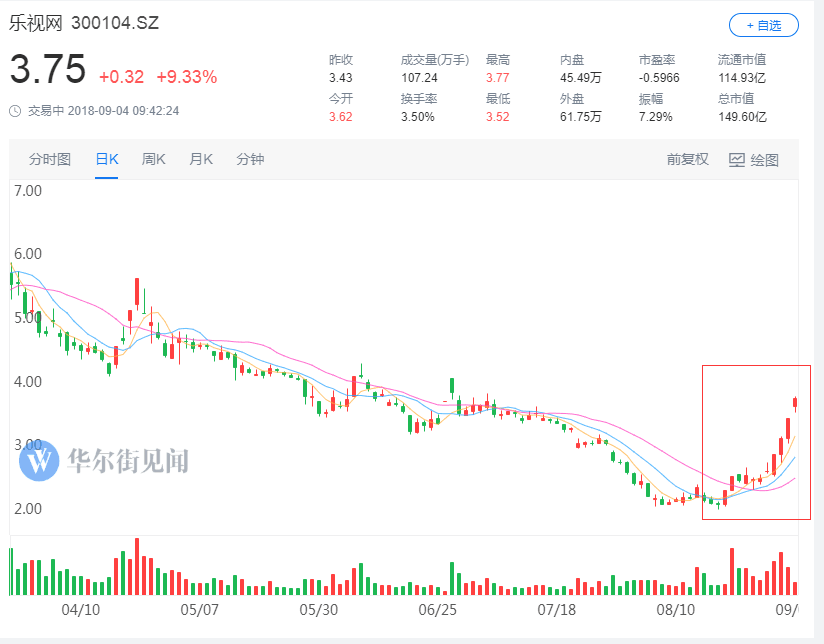Click the tall red candlestick peaking above 5.50
824x644 pixels.
tap(137, 294)
